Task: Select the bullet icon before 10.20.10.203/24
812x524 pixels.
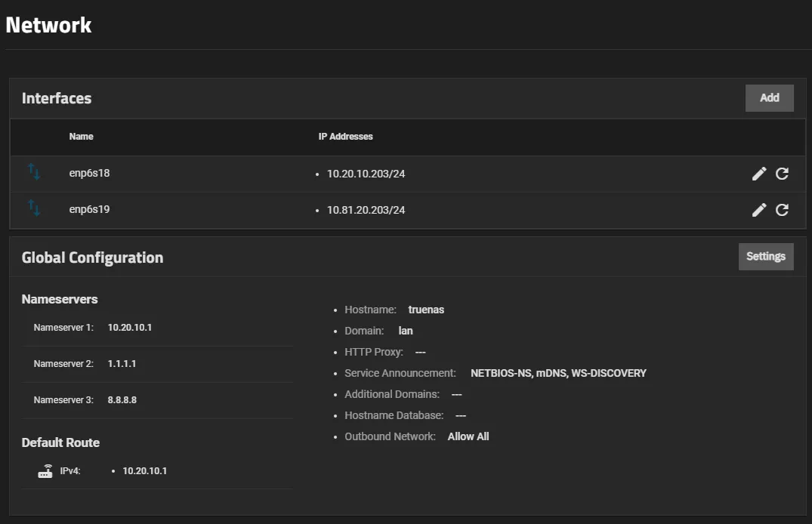Action: click(319, 174)
